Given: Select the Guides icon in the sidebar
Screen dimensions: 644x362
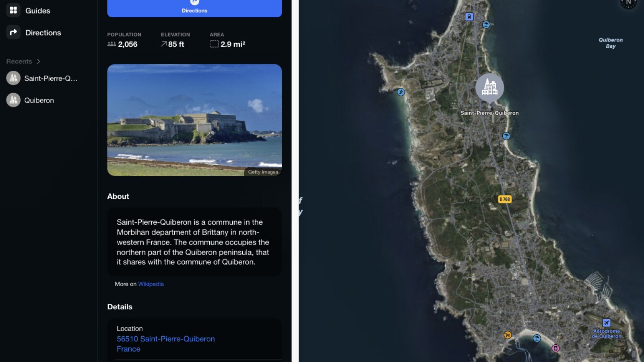Looking at the screenshot, I should point(13,10).
